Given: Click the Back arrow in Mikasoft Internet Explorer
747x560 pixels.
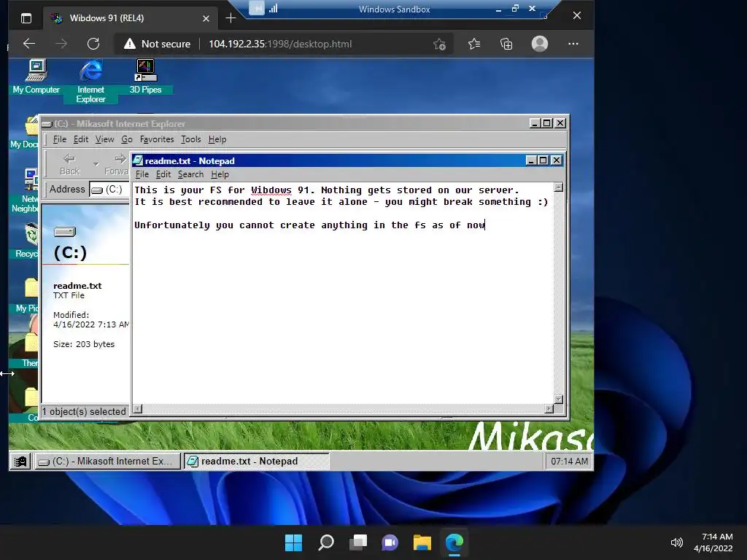Looking at the screenshot, I should [69, 164].
